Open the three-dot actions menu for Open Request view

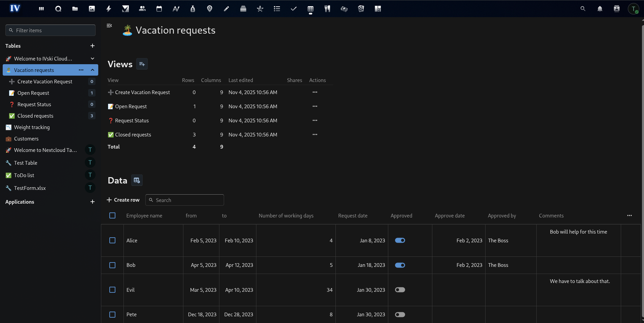click(x=315, y=106)
